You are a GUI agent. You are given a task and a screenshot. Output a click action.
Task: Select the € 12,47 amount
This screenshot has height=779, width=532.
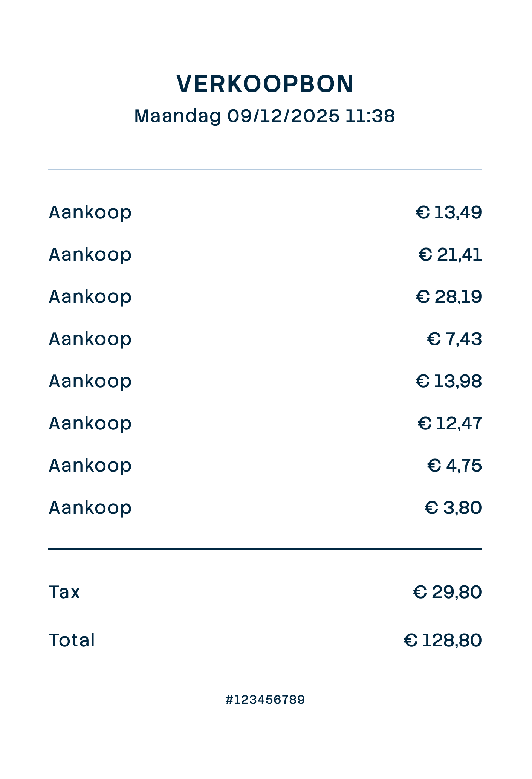tap(450, 423)
